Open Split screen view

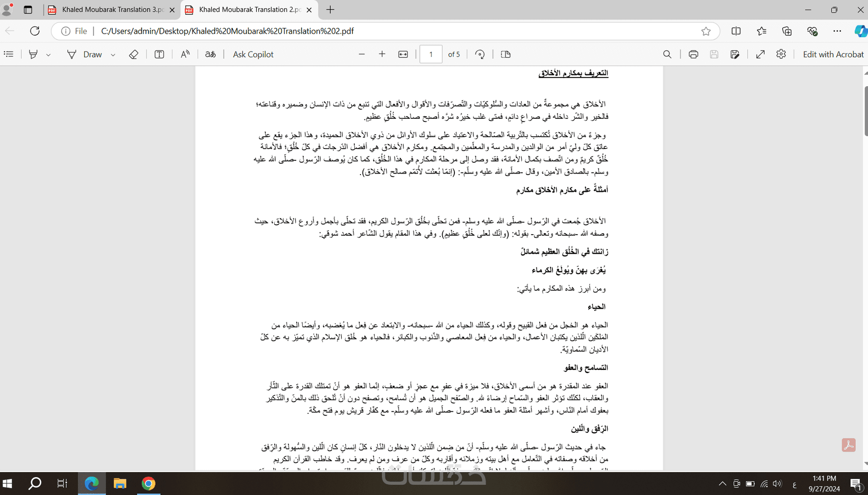[736, 31]
